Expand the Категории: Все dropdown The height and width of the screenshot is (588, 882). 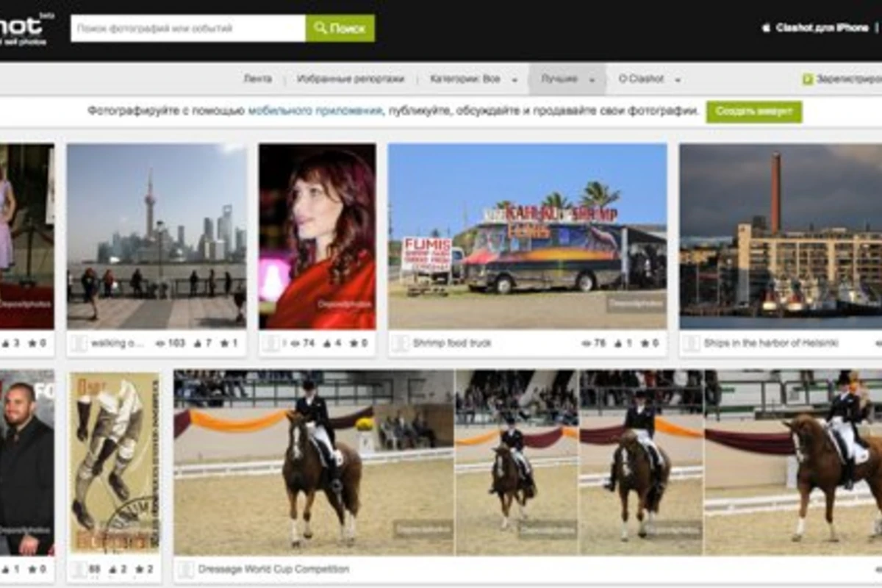(473, 79)
